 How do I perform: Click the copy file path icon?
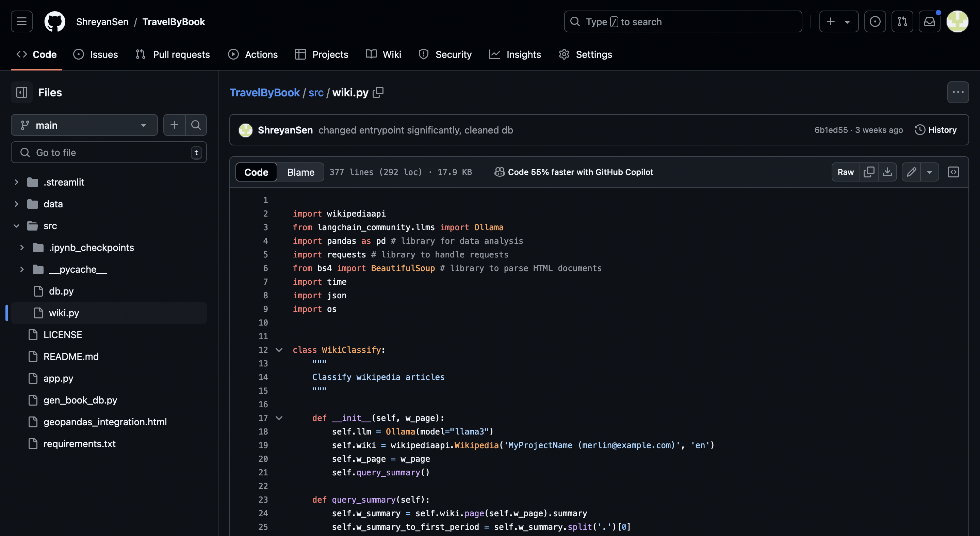tap(378, 92)
